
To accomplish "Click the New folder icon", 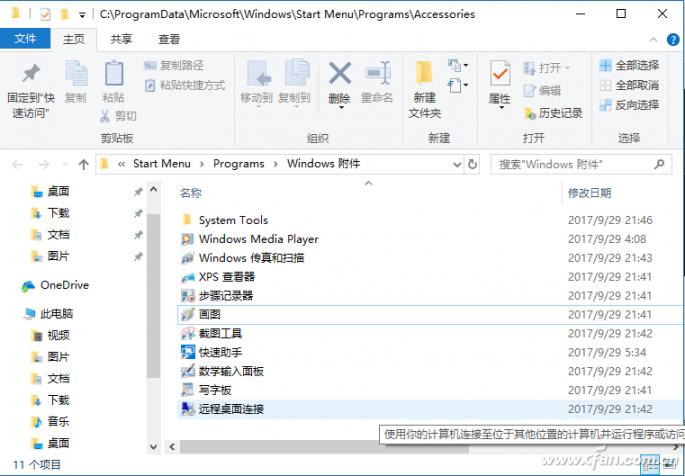I will click(x=424, y=72).
